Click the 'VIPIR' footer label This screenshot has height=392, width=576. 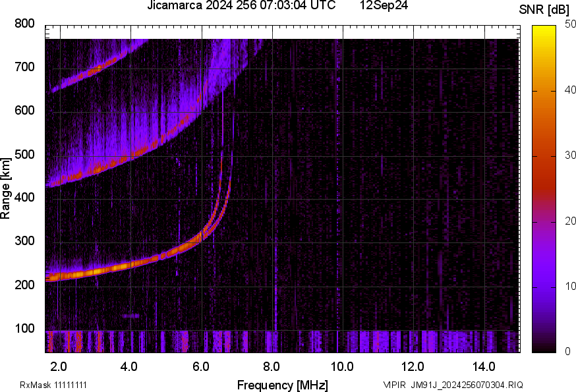coord(394,385)
